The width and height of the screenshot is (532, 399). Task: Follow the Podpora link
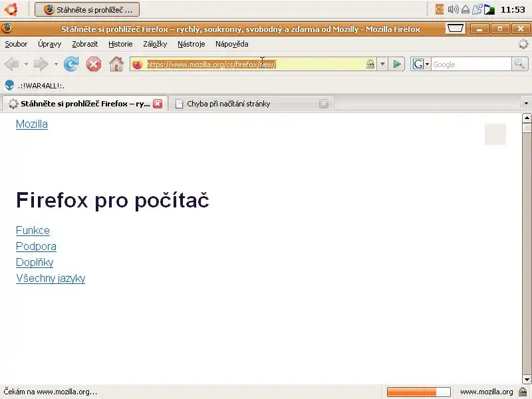click(x=37, y=246)
